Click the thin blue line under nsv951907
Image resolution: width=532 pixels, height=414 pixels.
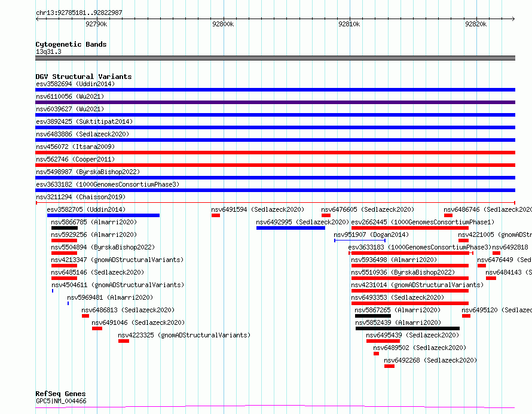coord(360,241)
